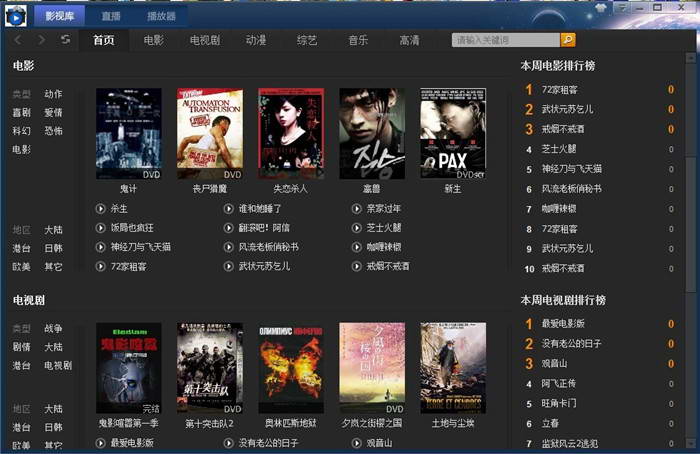
Task: Filter movies by 动作 genre
Action: click(54, 94)
